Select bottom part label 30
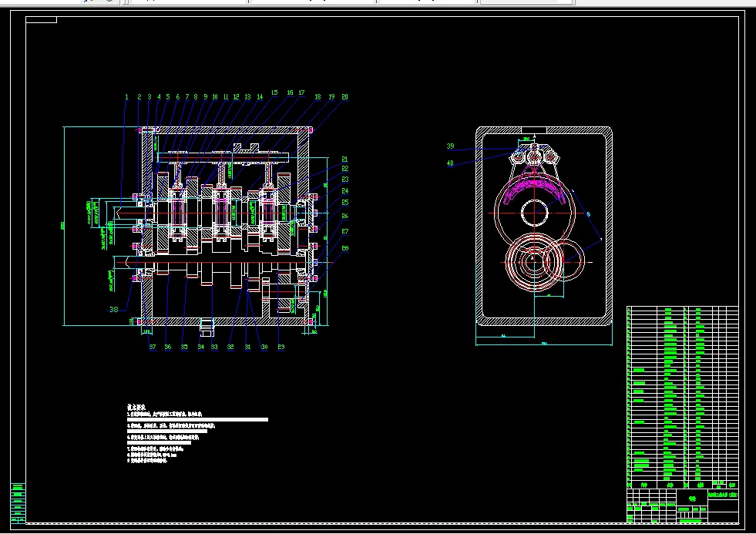 pyautogui.click(x=264, y=347)
